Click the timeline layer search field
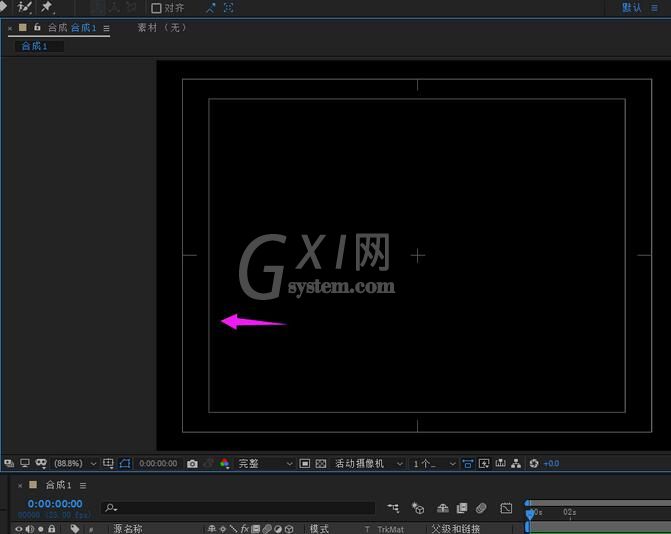The width and height of the screenshot is (671, 534). pyautogui.click(x=238, y=508)
